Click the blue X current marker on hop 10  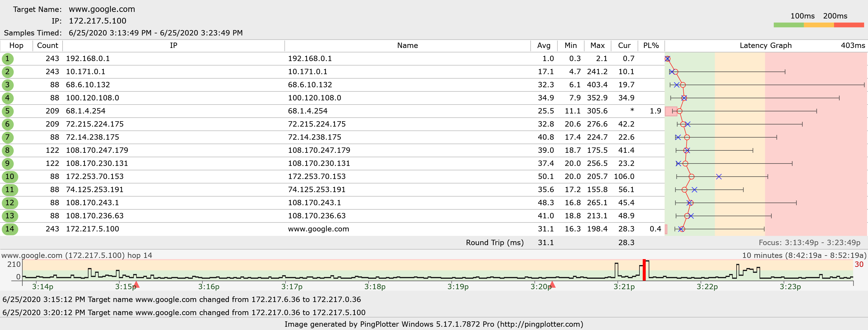pyautogui.click(x=719, y=177)
